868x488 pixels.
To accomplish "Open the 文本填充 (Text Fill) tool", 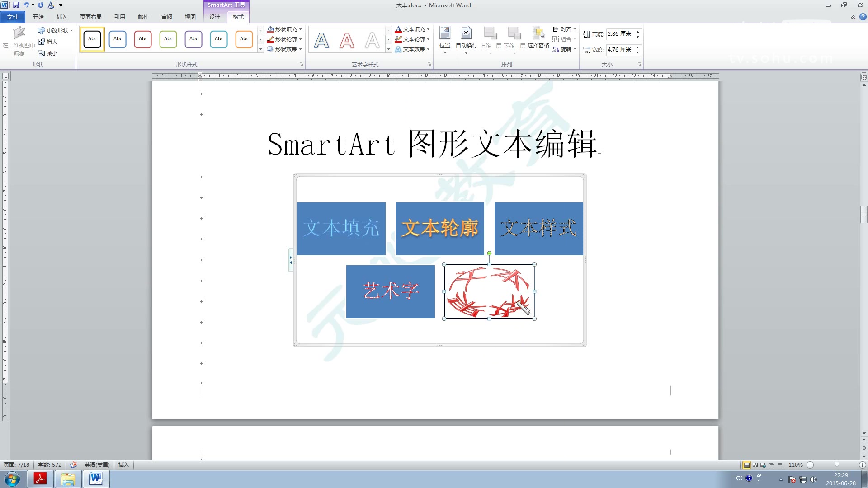I will click(x=412, y=28).
